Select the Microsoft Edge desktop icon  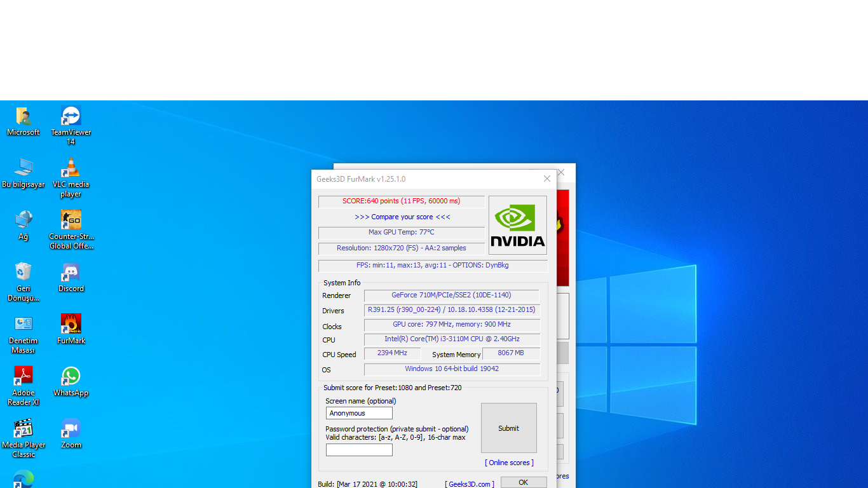[x=24, y=479]
